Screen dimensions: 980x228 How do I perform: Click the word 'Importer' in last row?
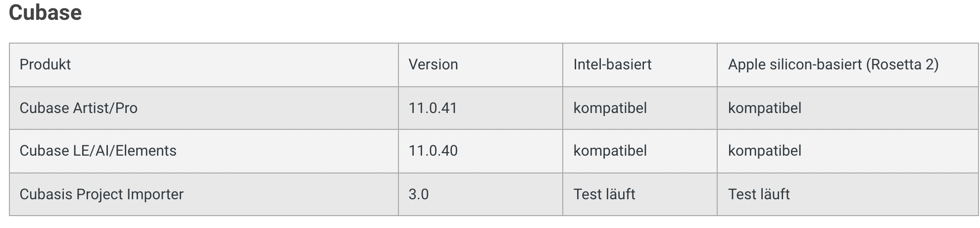pyautogui.click(x=155, y=194)
